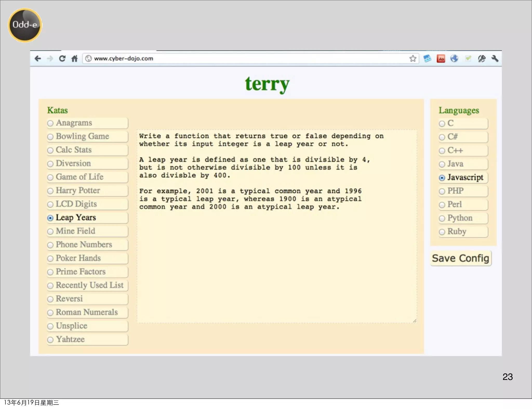Click the blue globe extension icon
This screenshot has height=409, width=532.
tap(454, 58)
